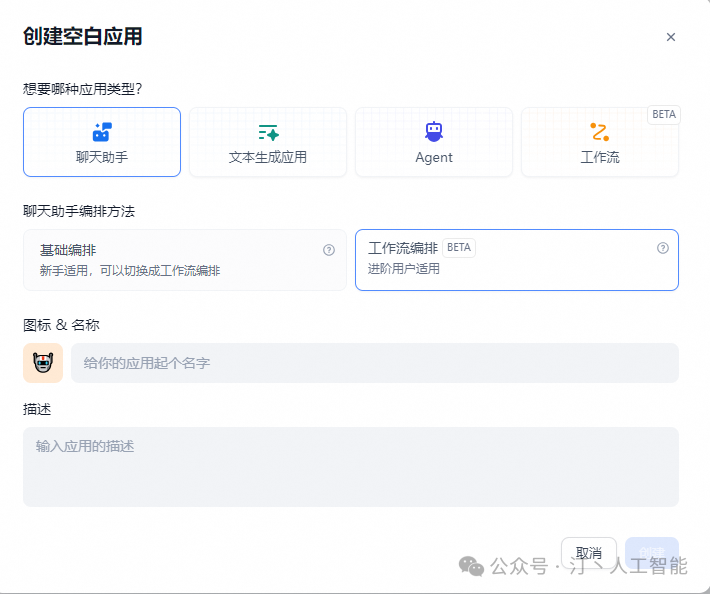This screenshot has height=594, width=710.
Task: Select the 工作流 app type card
Action: click(x=600, y=142)
